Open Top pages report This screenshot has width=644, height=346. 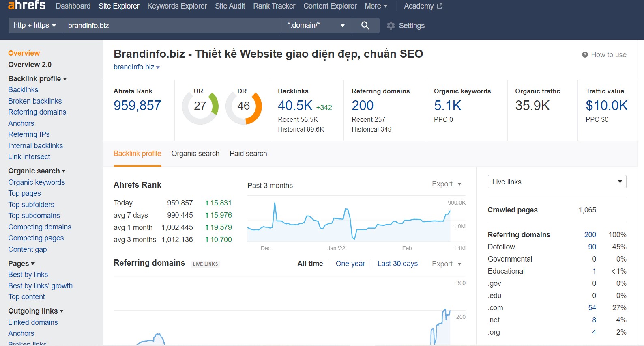pos(24,193)
